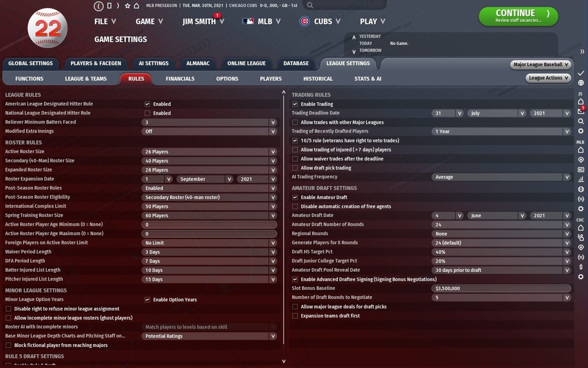Check Allow draft pick trading

[295, 168]
